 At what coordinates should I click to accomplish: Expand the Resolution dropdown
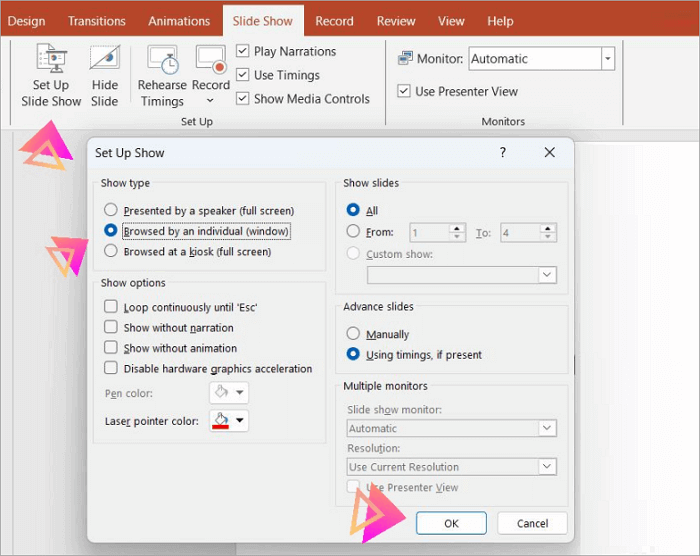click(x=546, y=467)
